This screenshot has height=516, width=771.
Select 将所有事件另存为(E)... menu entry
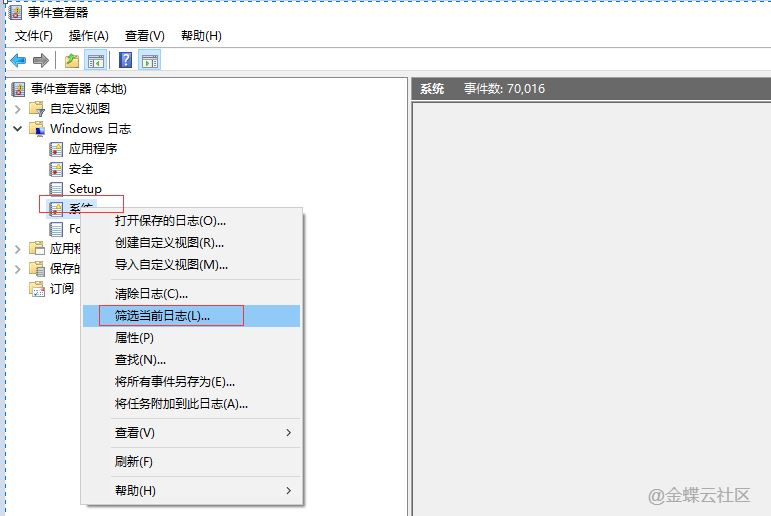[174, 382]
